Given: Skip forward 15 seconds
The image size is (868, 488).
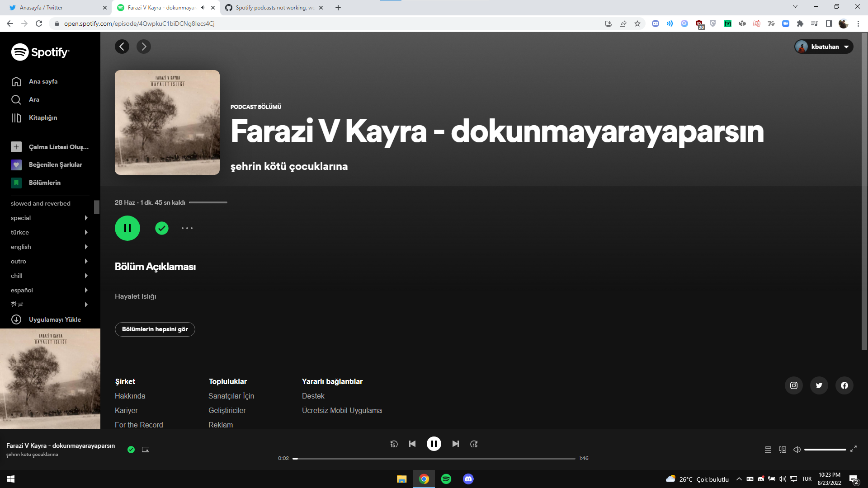Looking at the screenshot, I should click(474, 444).
